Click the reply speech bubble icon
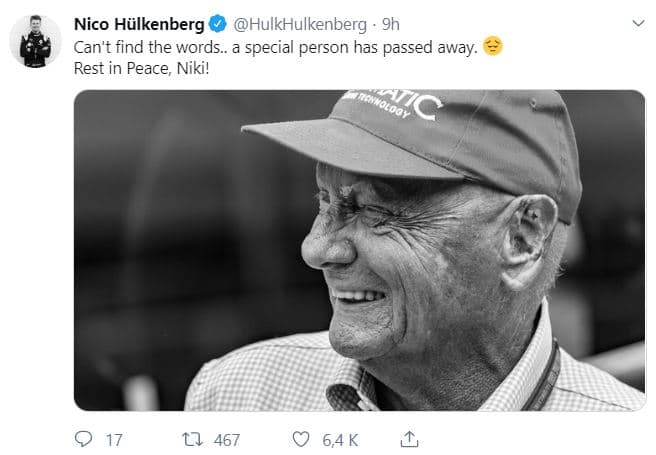656x455 pixels. click(x=84, y=439)
